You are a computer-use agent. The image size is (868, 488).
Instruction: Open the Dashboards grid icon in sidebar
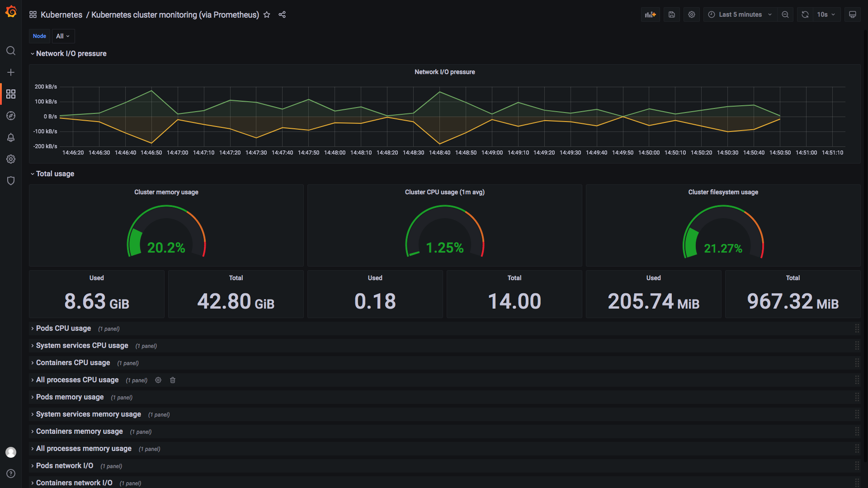click(x=11, y=94)
